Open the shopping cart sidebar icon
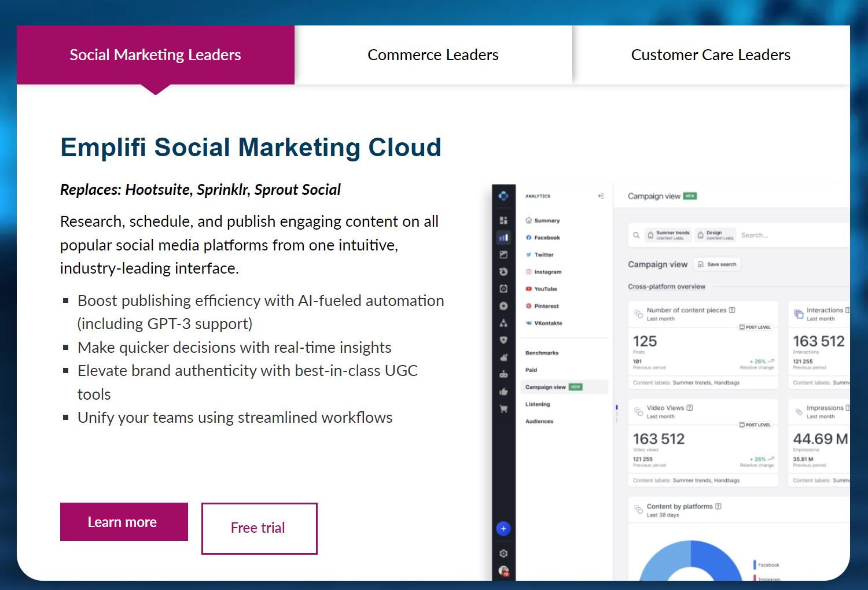This screenshot has height=590, width=868. 503,408
